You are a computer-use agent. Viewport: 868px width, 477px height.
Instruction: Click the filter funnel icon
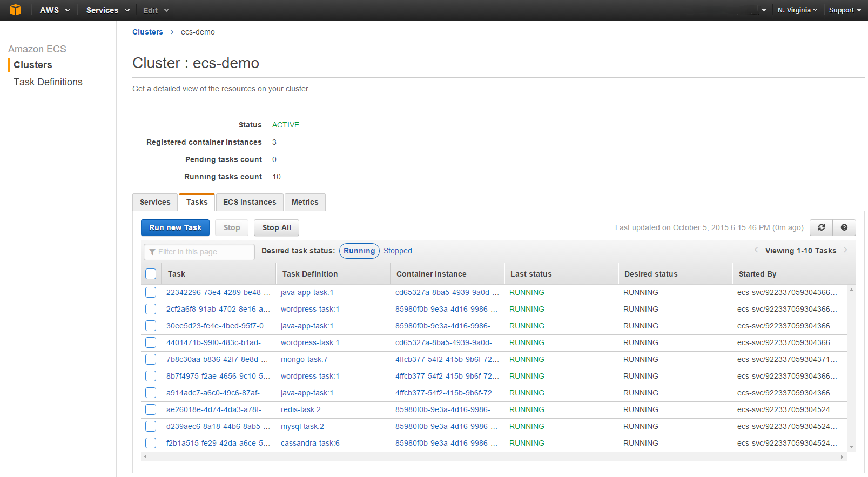[x=152, y=252]
